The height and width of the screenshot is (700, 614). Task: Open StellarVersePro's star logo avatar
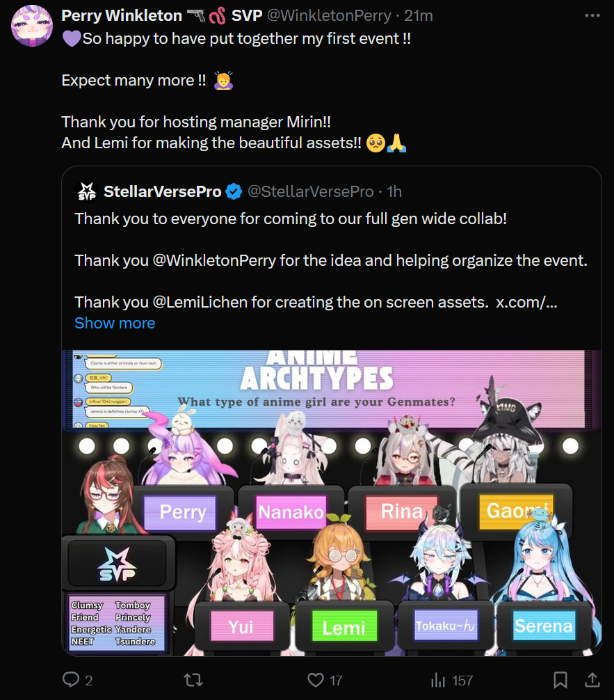click(87, 191)
